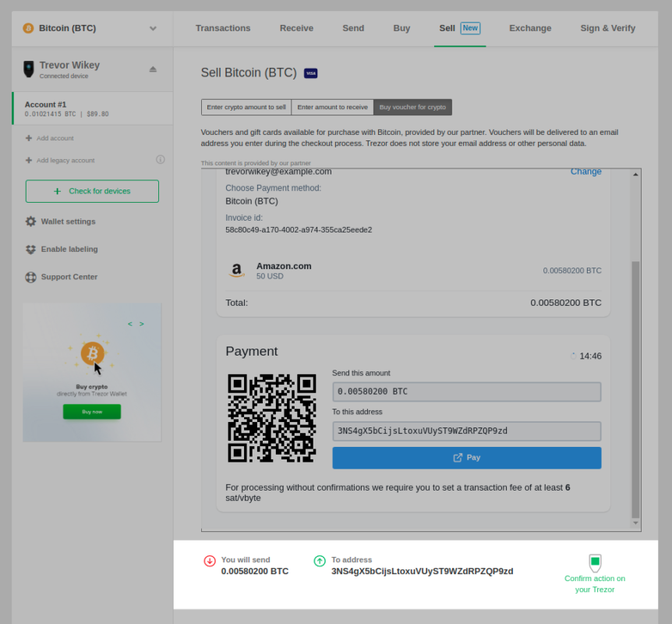Click the Change email link
The height and width of the screenshot is (624, 672).
pos(586,172)
